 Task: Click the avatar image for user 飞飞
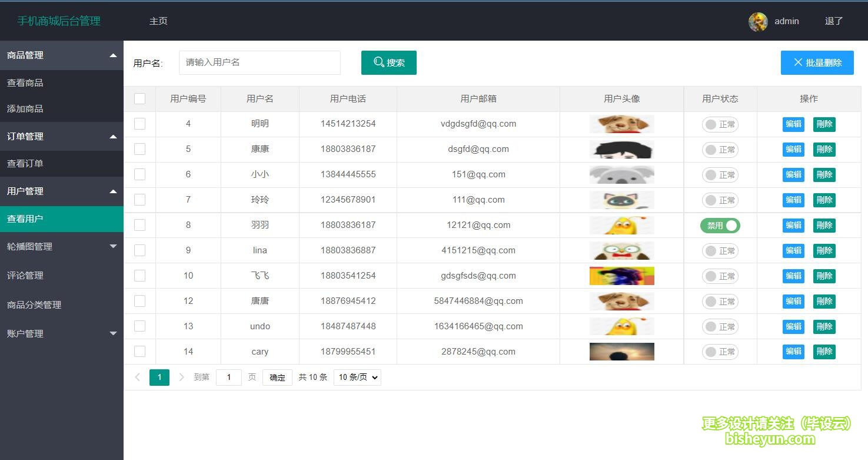click(621, 276)
